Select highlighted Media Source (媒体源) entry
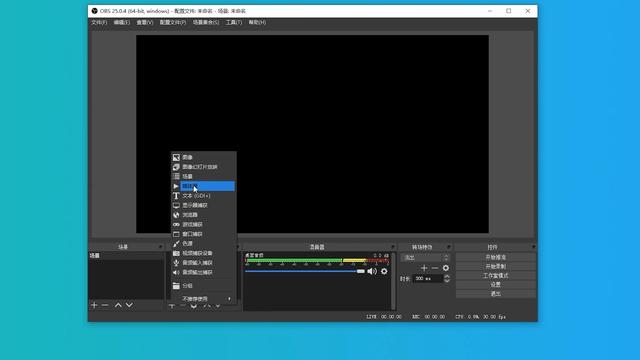Screen dimensions: 640x360 (x=203, y=186)
